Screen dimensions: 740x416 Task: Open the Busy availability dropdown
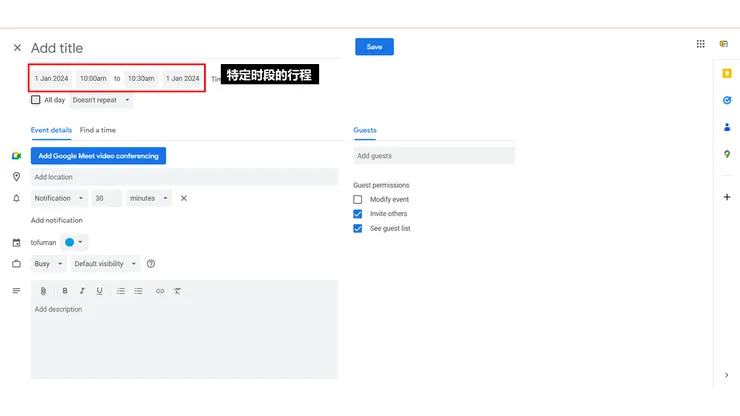pos(48,264)
